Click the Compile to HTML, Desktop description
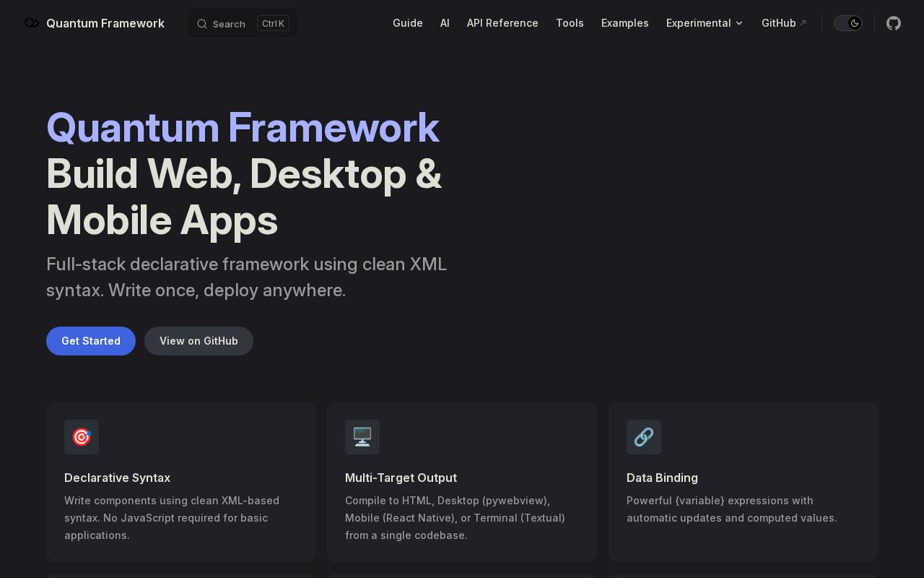Viewport: 924px width, 578px height. point(455,518)
